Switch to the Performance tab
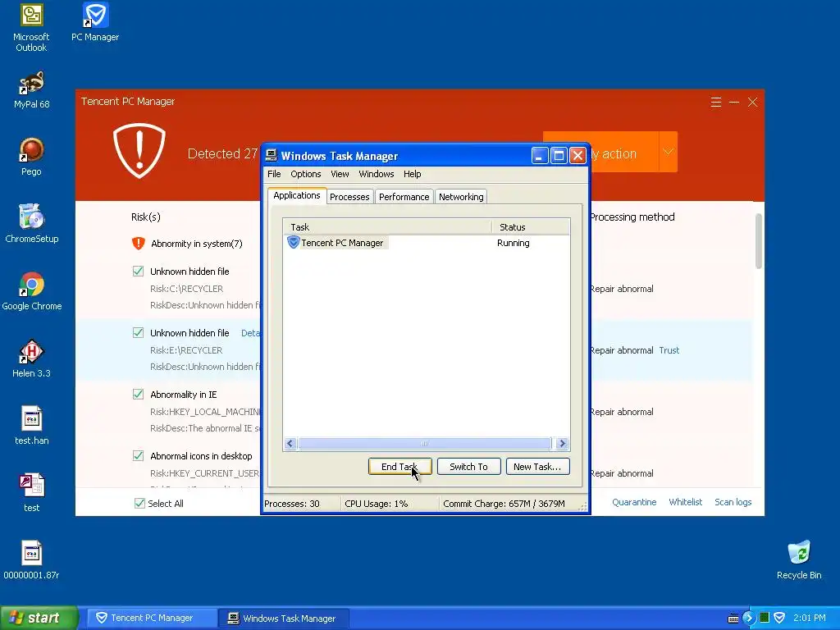 404,197
